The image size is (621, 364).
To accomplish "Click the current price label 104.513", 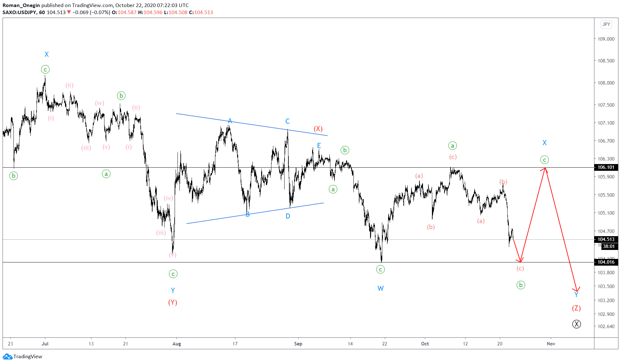I will point(606,239).
